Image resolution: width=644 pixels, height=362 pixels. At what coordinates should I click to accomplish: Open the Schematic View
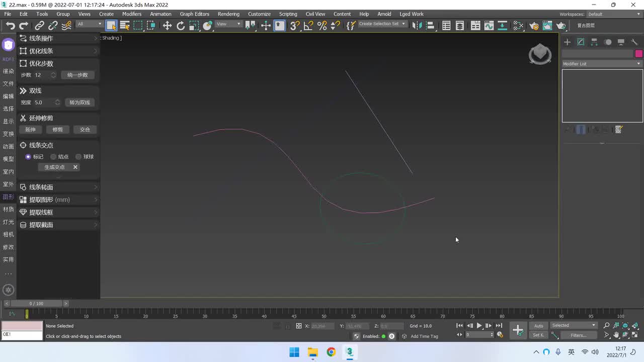[502, 26]
